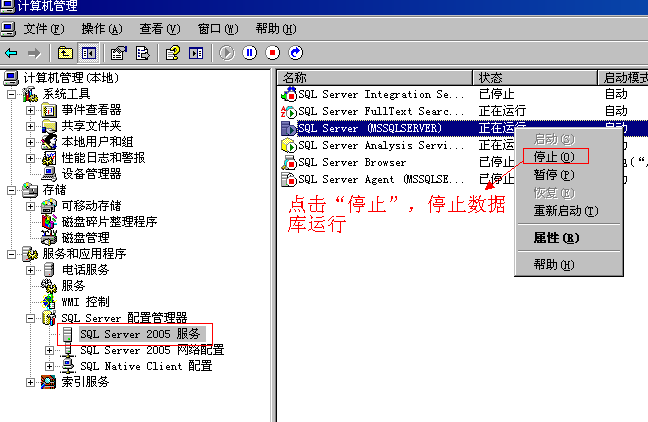Click the show/hide action pane icon

[x=196, y=53]
